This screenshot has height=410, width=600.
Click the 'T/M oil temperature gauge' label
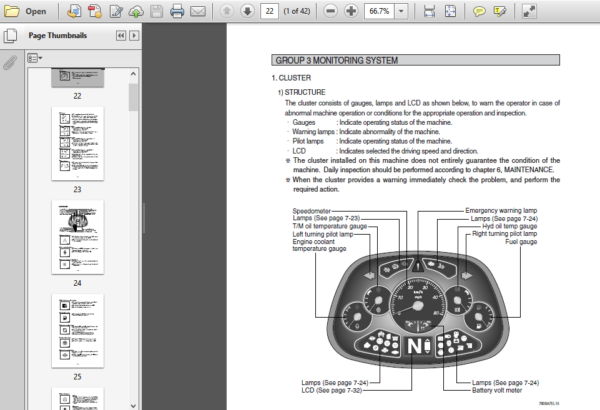click(x=330, y=226)
